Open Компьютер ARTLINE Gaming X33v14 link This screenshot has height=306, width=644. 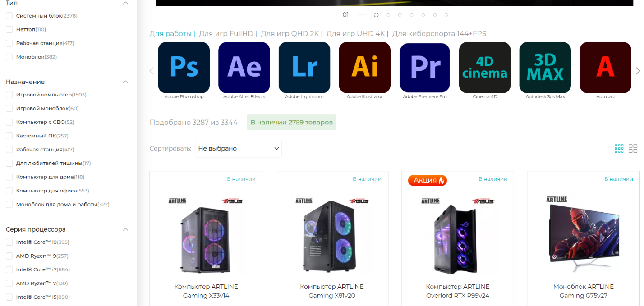pos(206,291)
